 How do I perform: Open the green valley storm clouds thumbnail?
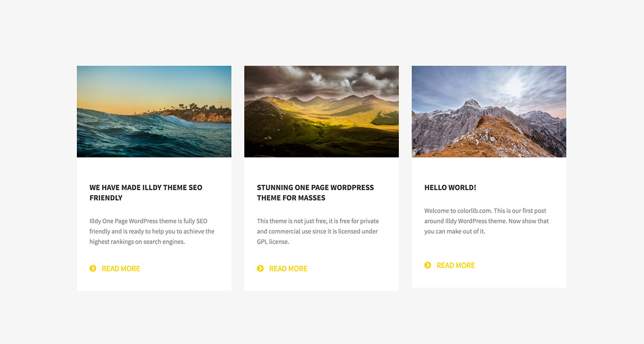(322, 111)
